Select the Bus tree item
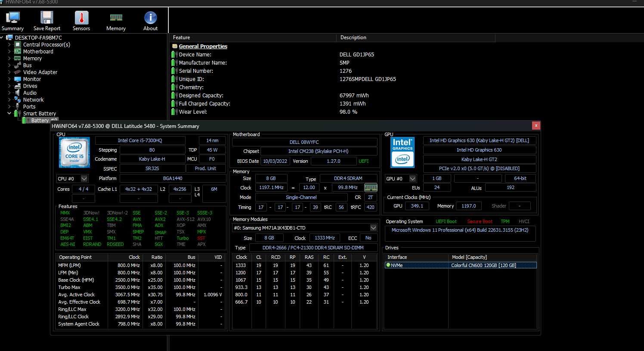 point(27,65)
